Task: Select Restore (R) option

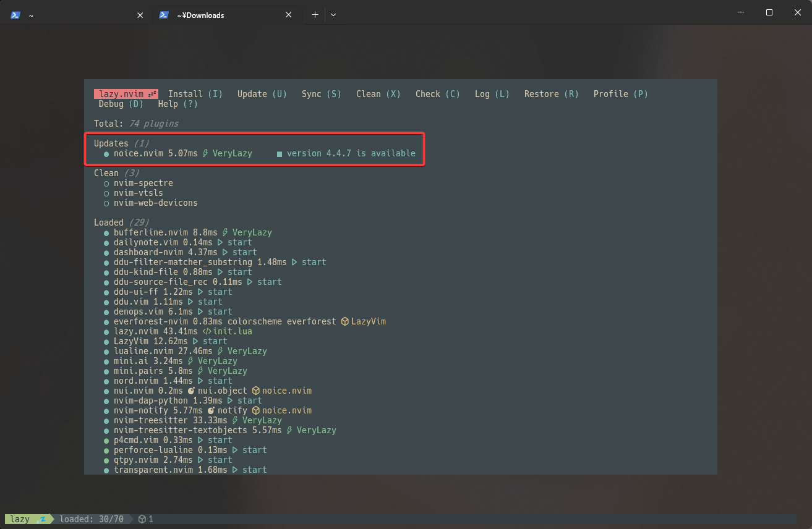Action: [552, 94]
